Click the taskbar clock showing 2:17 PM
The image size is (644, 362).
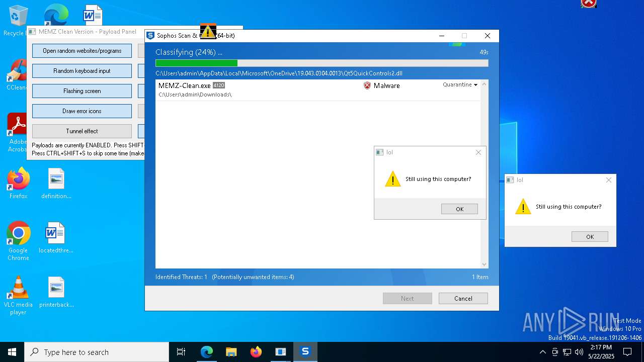tap(601, 352)
